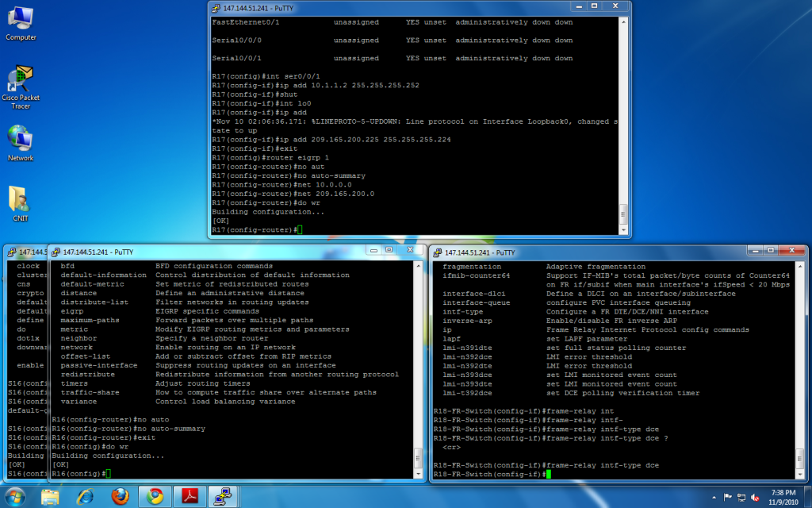This screenshot has width=812, height=508.
Task: Open Windows Explorer from the taskbar
Action: coord(50,497)
